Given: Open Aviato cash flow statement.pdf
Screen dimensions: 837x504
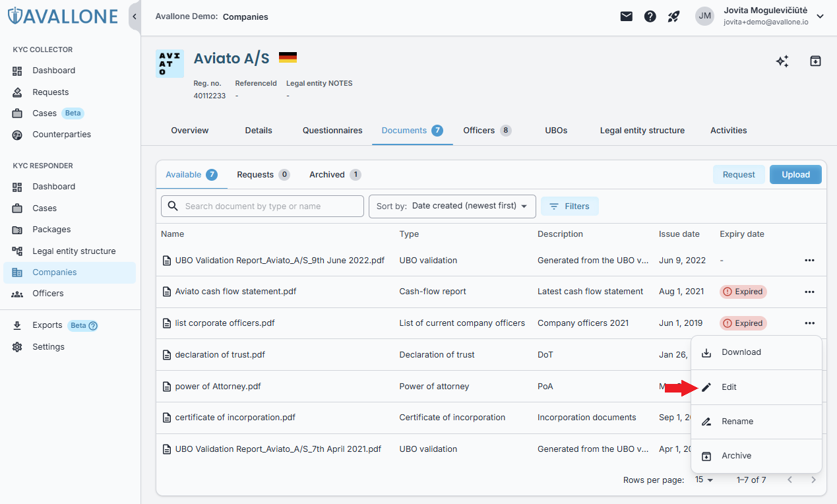Looking at the screenshot, I should (235, 292).
